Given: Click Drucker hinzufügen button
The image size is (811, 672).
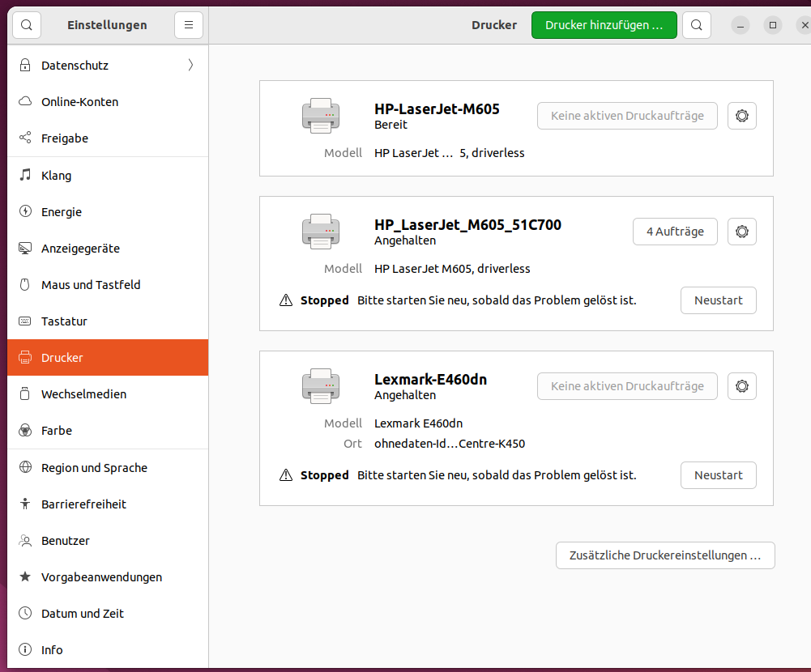Looking at the screenshot, I should point(604,25).
